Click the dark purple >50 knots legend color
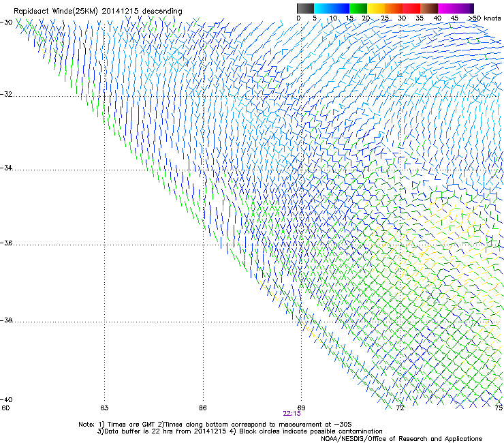The image size is (504, 443). (472, 8)
